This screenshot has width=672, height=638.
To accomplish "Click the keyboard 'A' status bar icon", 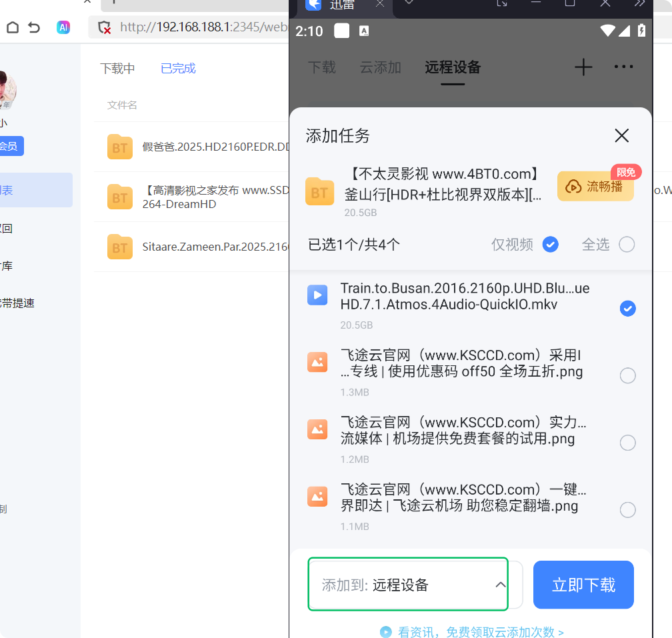I will (364, 31).
